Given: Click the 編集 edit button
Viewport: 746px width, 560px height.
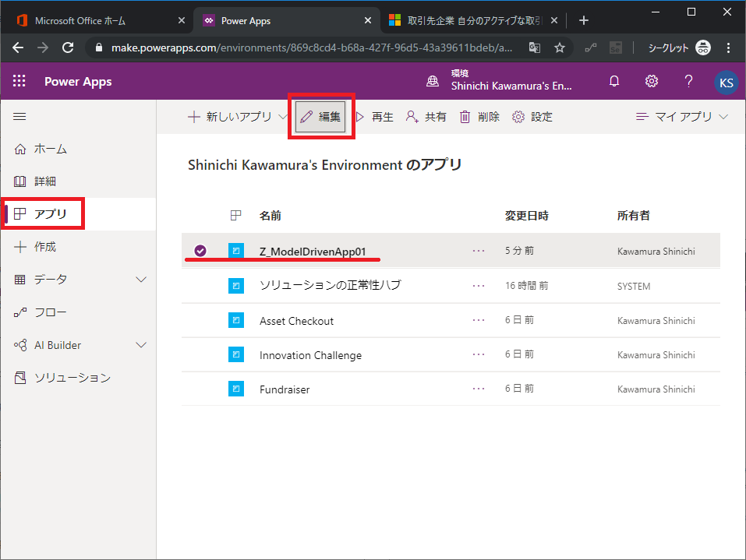Looking at the screenshot, I should point(320,117).
